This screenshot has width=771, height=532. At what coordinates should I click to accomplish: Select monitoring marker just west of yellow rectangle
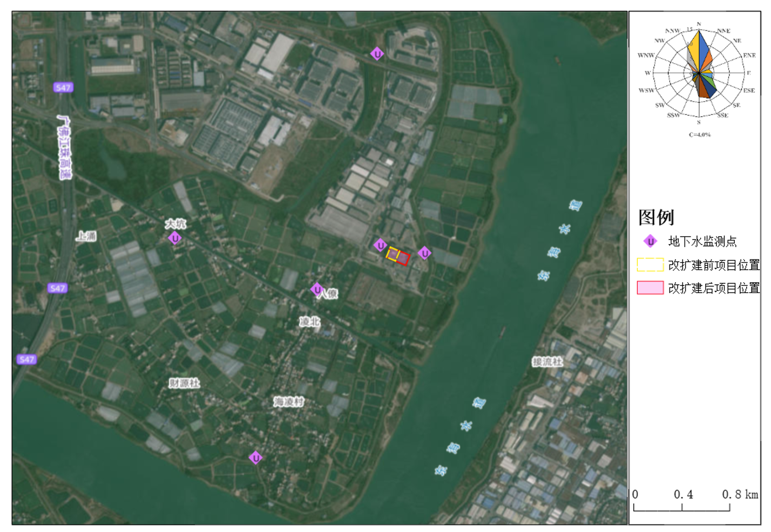[380, 245]
